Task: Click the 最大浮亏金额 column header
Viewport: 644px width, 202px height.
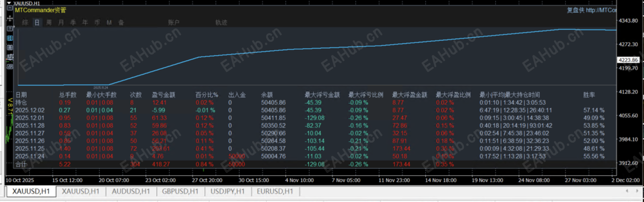Action: pyautogui.click(x=322, y=95)
